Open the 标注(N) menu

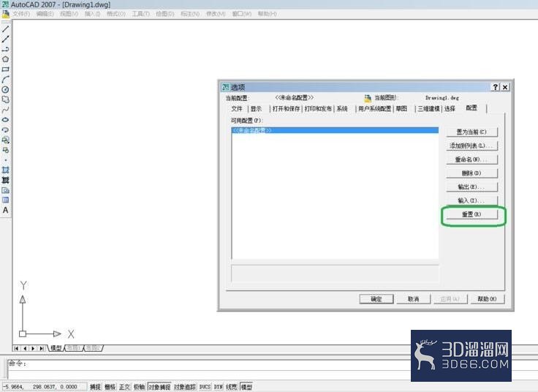(190, 14)
